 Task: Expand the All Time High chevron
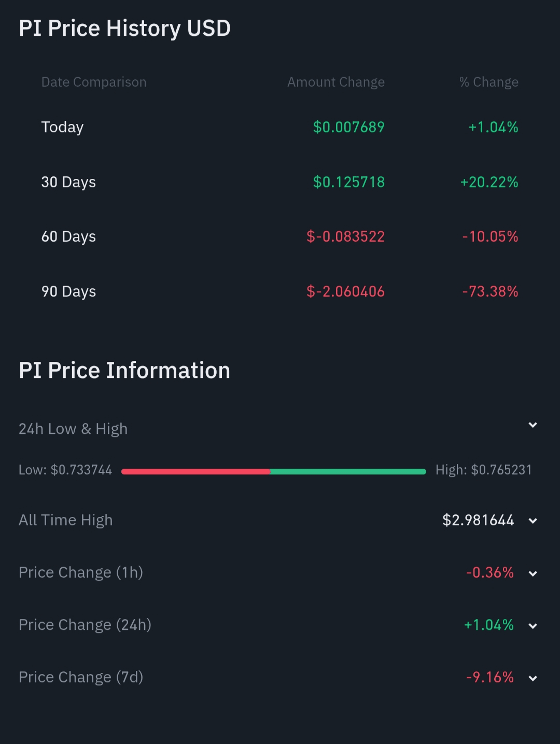(533, 521)
